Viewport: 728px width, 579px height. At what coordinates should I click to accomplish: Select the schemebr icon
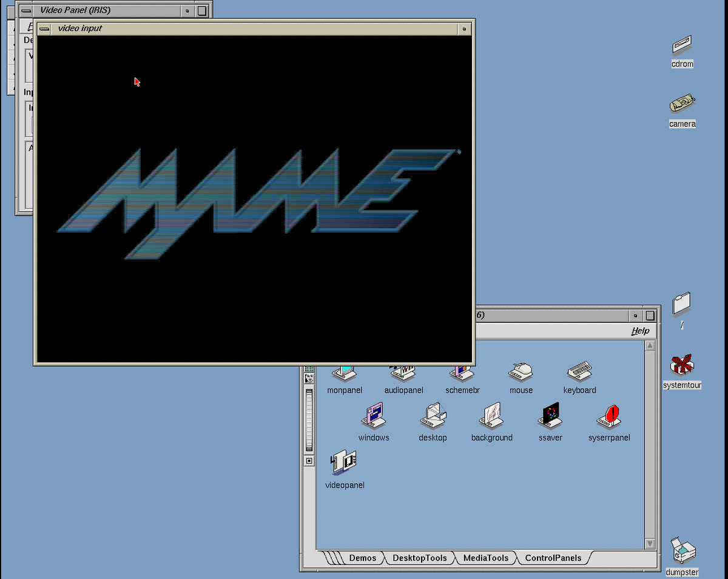coord(462,373)
